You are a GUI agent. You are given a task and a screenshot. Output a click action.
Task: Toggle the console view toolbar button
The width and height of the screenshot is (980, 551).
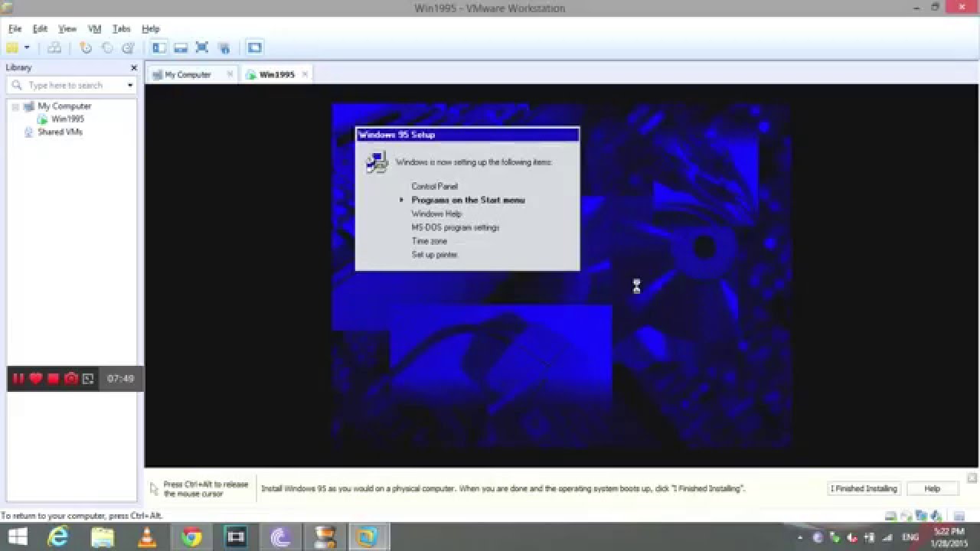[x=254, y=47]
